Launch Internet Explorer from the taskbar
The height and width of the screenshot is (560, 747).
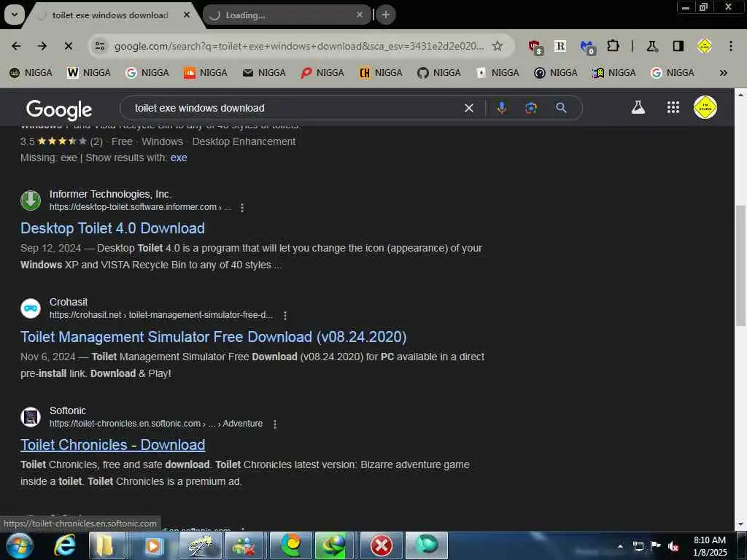[64, 545]
